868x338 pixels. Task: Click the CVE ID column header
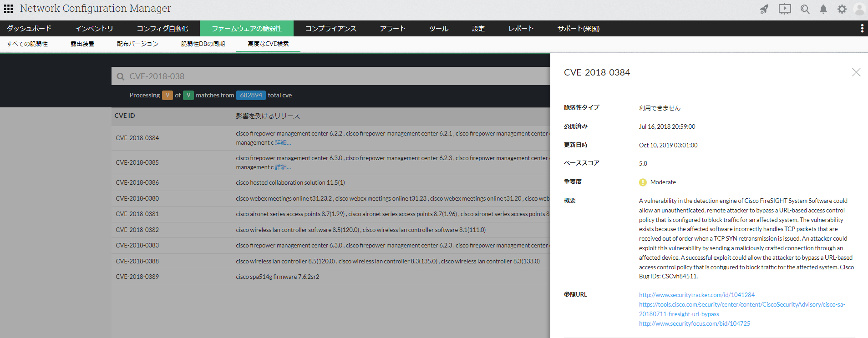[x=125, y=116]
